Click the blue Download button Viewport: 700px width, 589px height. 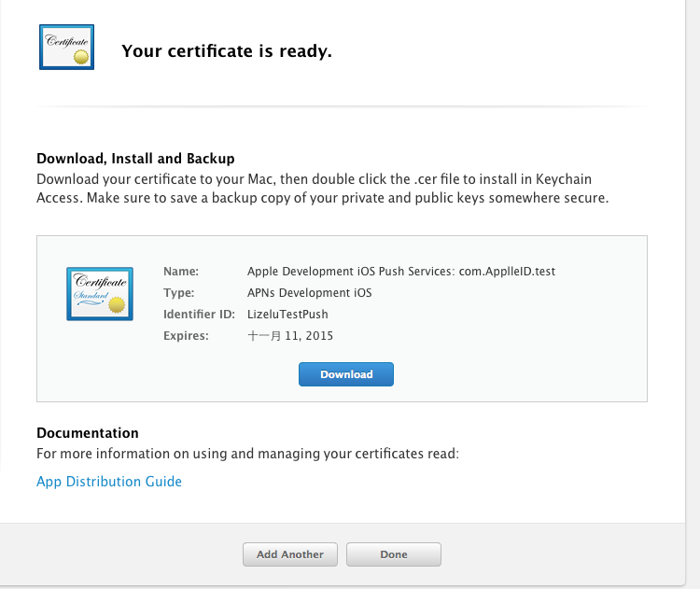346,374
